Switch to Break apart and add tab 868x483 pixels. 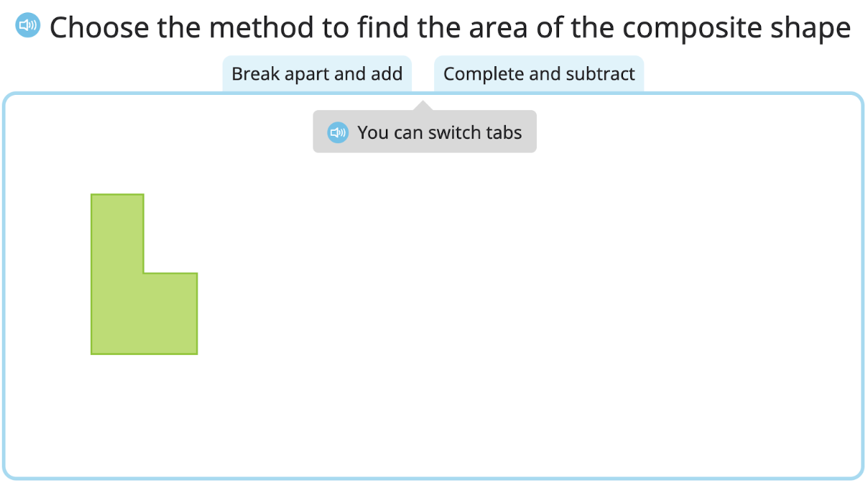(317, 74)
